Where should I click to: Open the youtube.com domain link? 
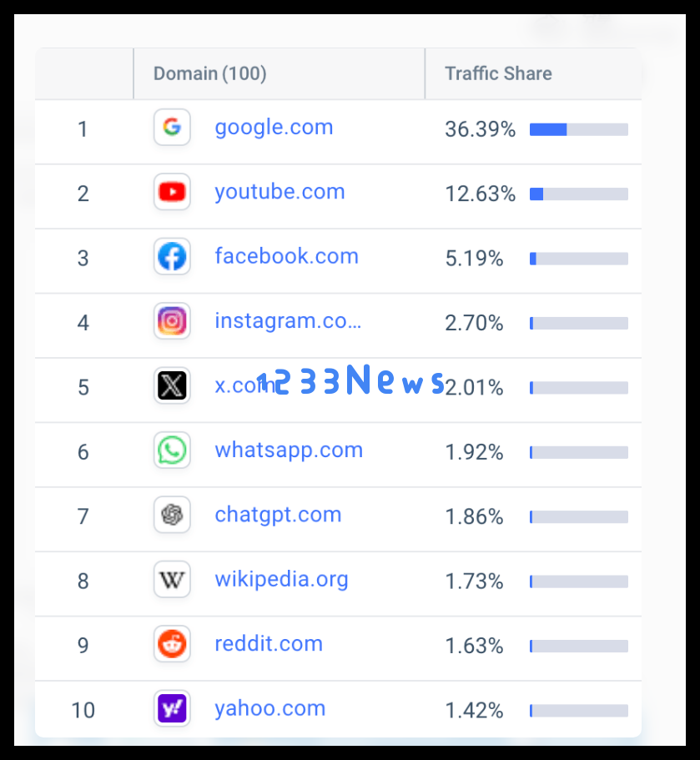[x=279, y=193]
